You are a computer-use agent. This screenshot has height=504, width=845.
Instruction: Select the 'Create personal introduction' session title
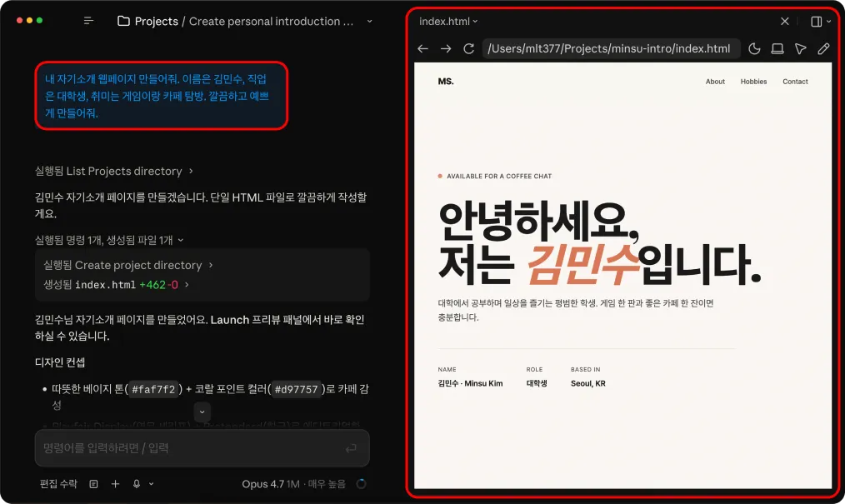(x=271, y=21)
